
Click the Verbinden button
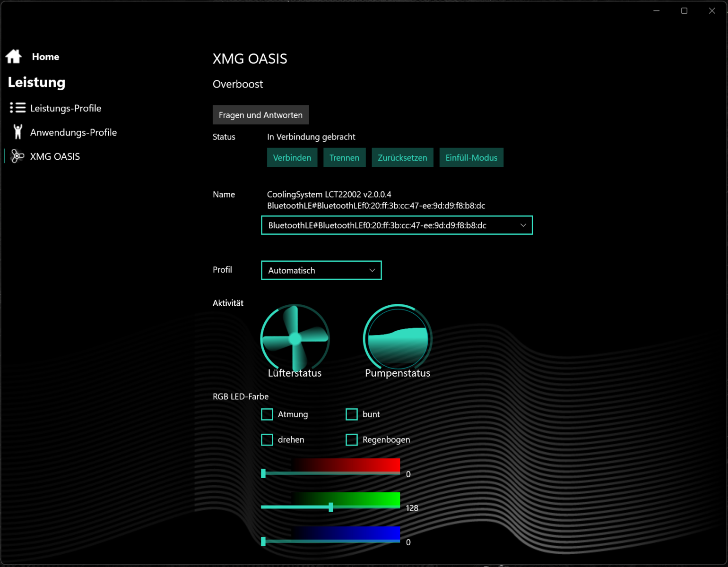click(x=292, y=158)
